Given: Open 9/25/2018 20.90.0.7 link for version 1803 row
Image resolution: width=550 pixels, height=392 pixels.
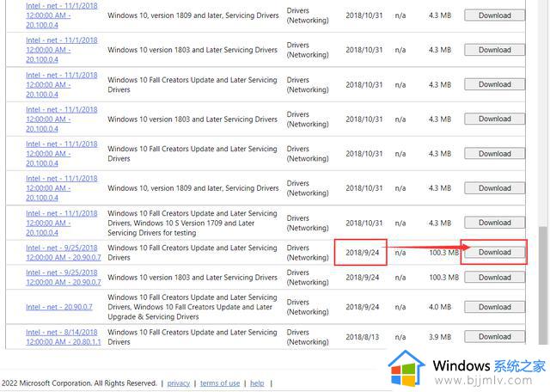Looking at the screenshot, I should [x=63, y=278].
